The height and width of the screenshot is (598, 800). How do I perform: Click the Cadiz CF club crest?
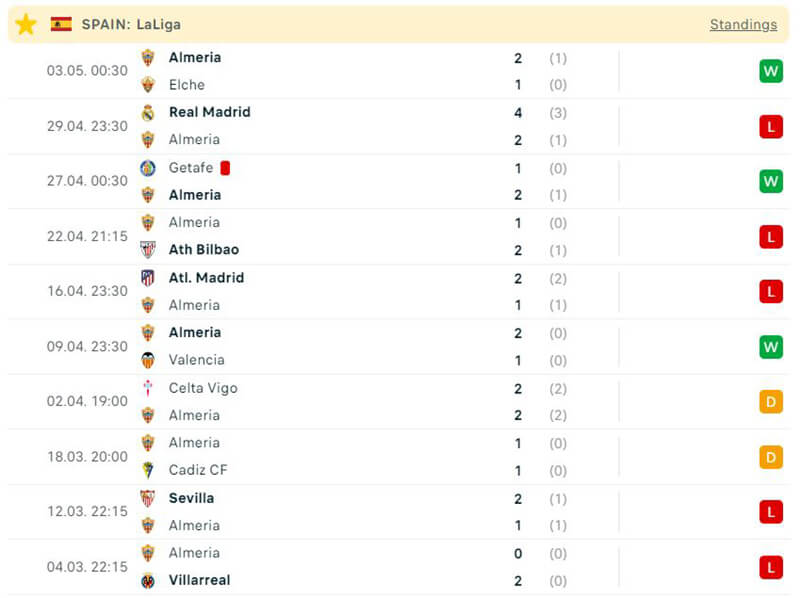[148, 470]
